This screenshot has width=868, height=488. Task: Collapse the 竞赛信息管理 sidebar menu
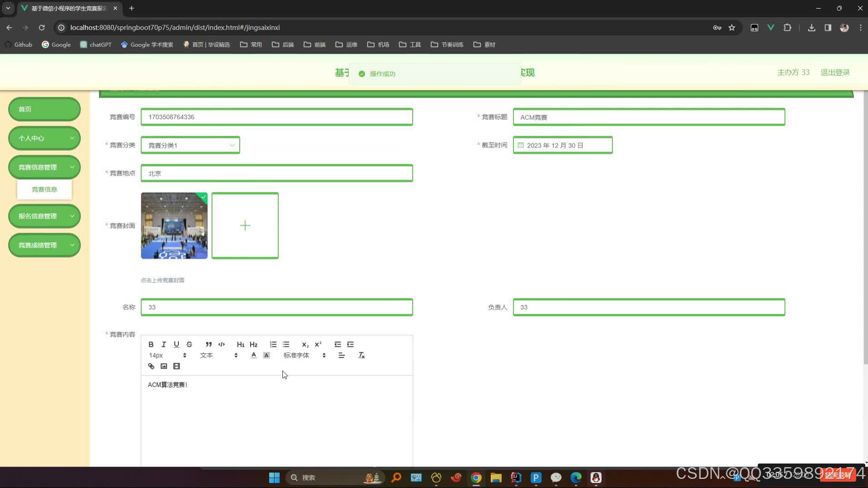click(x=44, y=167)
